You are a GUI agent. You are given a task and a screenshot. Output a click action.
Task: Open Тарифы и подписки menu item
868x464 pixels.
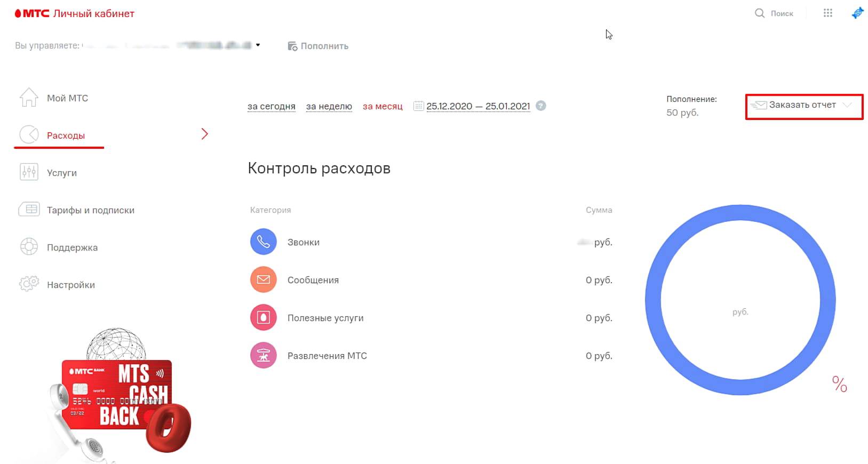coord(90,210)
